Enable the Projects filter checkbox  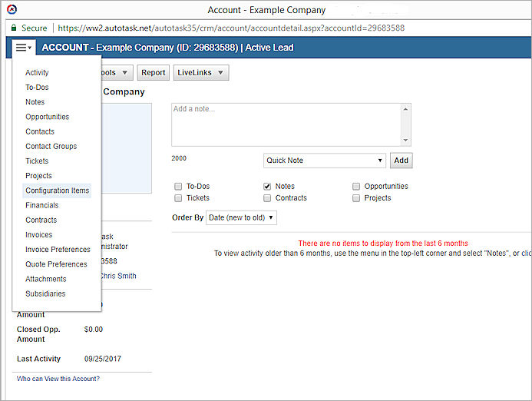(356, 198)
